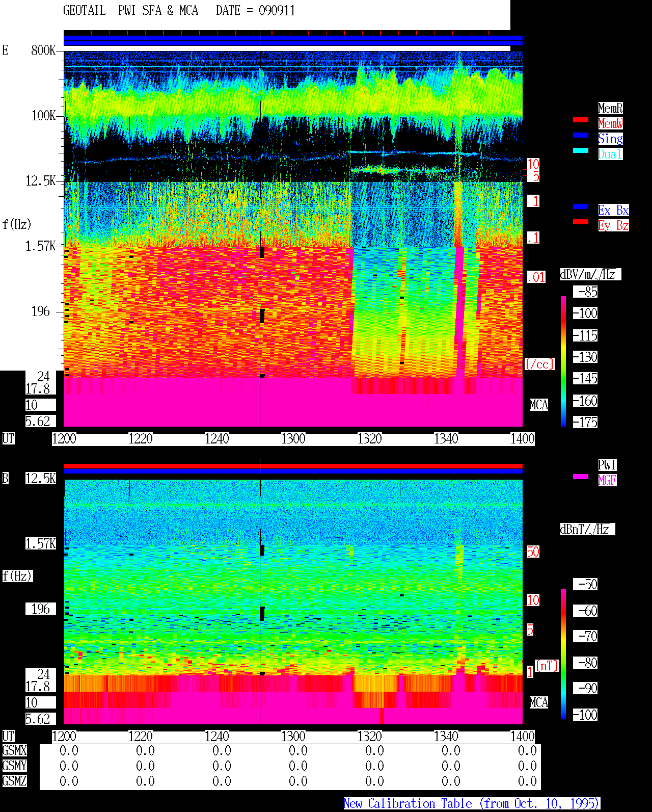Image resolution: width=652 pixels, height=812 pixels.
Task: Click 1240 on the E panel time axis
Action: [217, 438]
